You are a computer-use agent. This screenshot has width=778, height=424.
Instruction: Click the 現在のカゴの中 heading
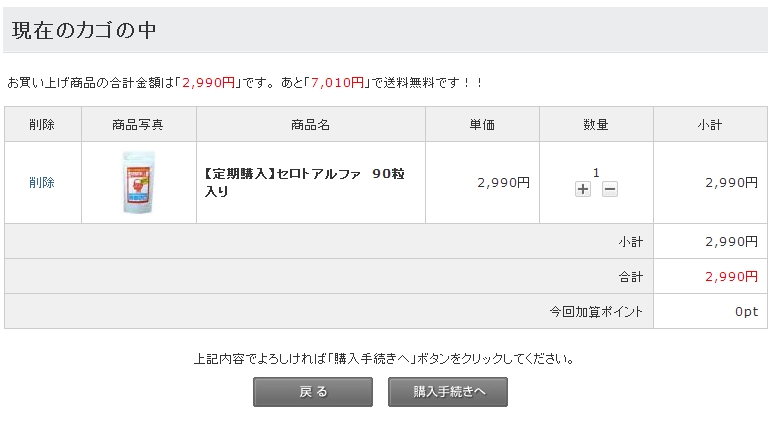[x=85, y=30]
